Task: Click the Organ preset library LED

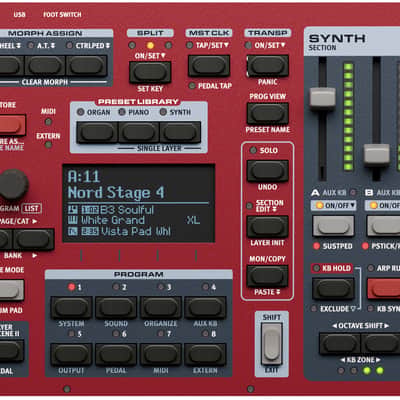Action: click(x=80, y=112)
